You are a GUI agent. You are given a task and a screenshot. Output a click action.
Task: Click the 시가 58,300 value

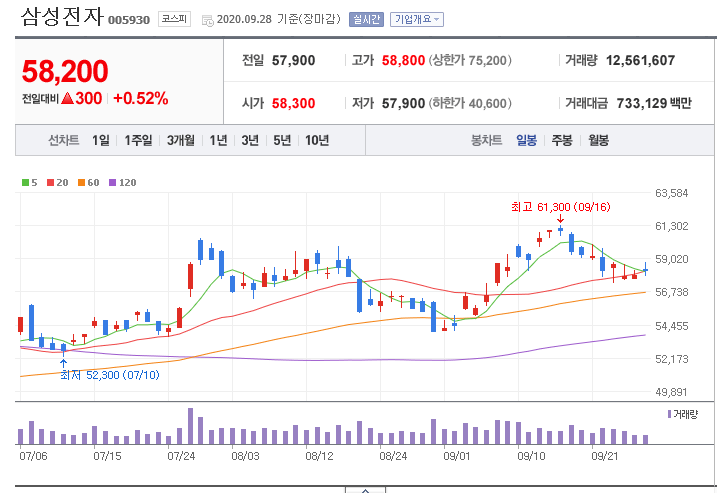coord(293,103)
